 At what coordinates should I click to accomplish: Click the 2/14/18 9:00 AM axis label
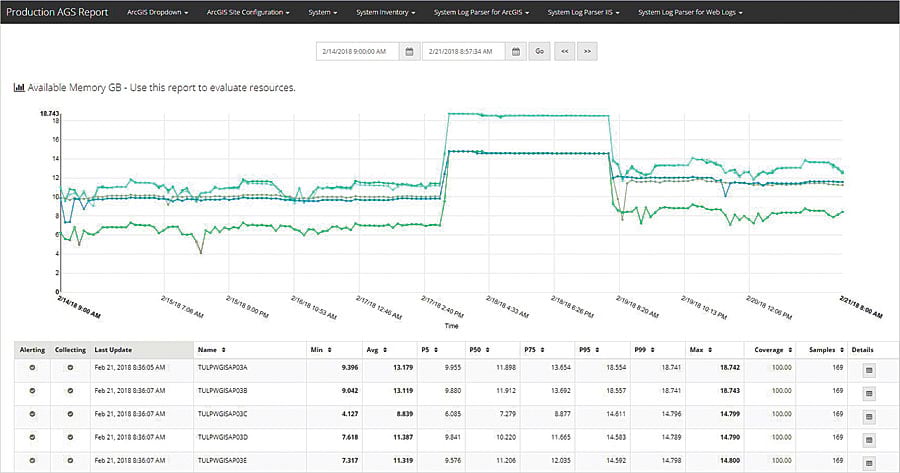79,307
